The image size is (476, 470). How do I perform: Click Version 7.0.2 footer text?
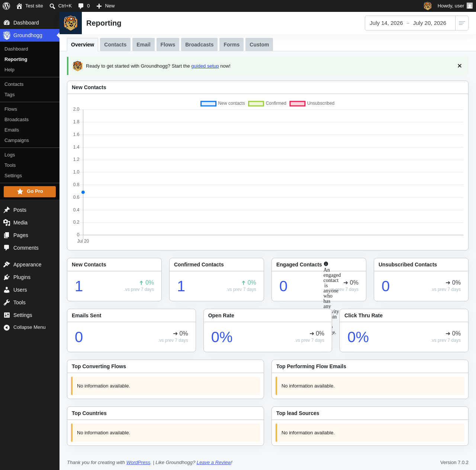(x=454, y=463)
